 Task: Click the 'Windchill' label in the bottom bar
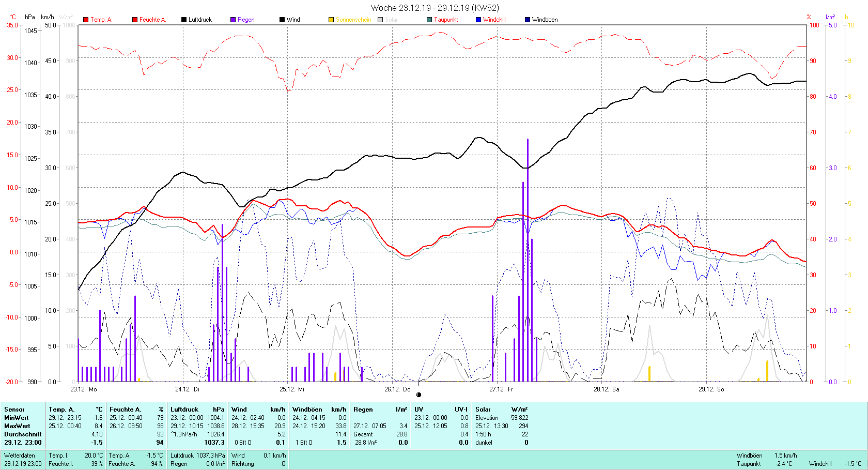click(x=820, y=464)
